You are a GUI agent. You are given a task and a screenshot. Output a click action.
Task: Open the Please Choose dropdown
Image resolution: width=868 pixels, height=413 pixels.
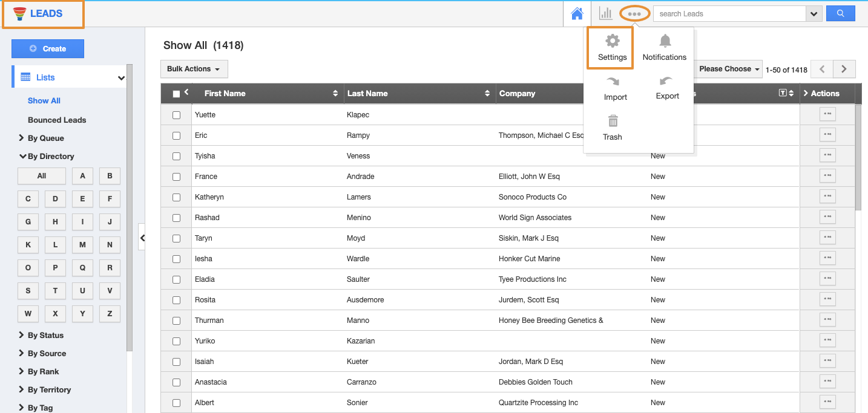pyautogui.click(x=729, y=69)
